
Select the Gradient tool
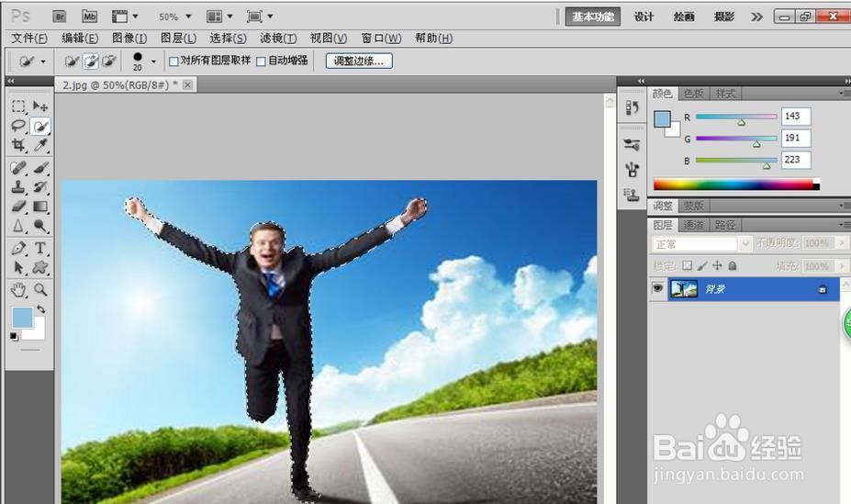[40, 207]
